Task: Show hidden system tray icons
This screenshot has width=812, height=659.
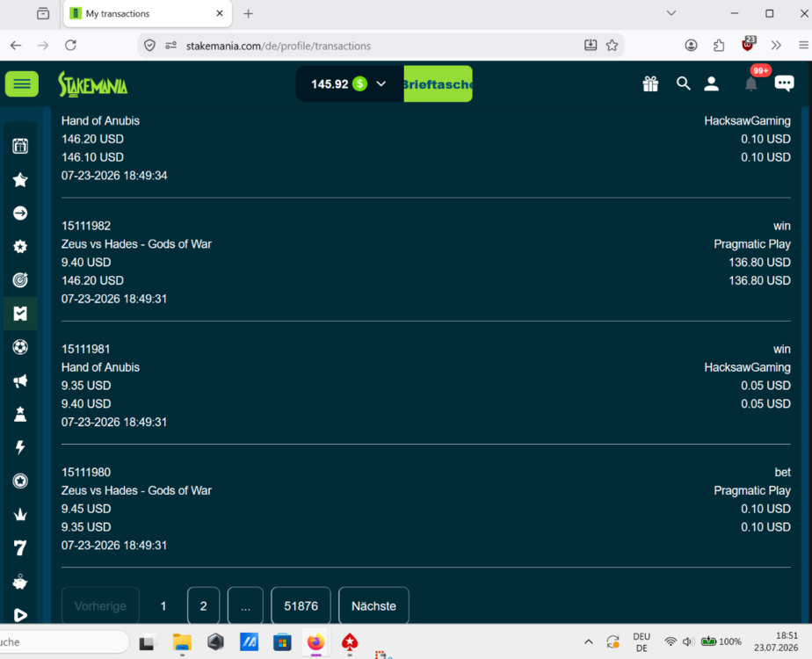Action: 588,642
